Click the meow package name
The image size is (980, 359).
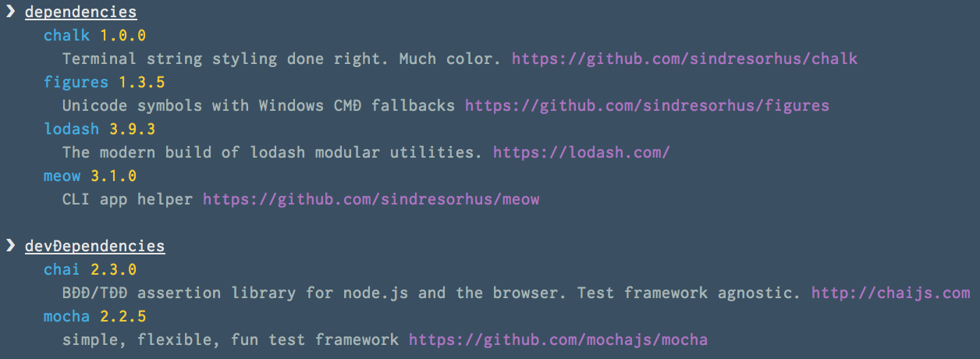pos(62,176)
